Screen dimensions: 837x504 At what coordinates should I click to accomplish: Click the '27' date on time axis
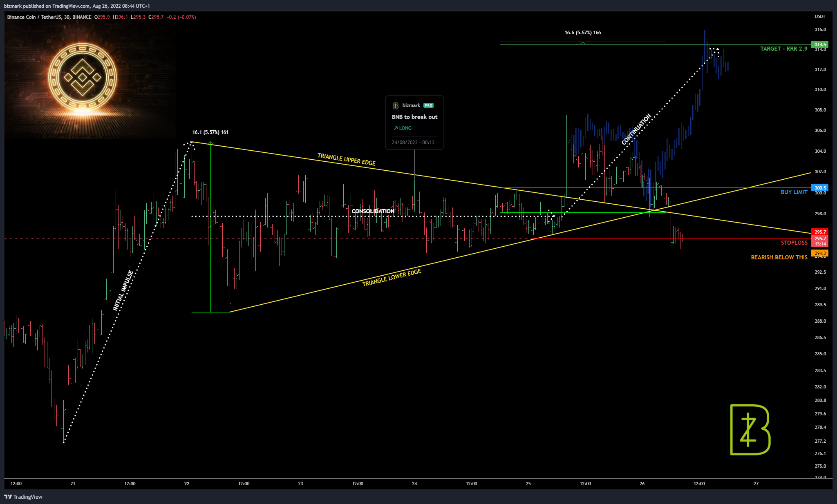tap(756, 484)
